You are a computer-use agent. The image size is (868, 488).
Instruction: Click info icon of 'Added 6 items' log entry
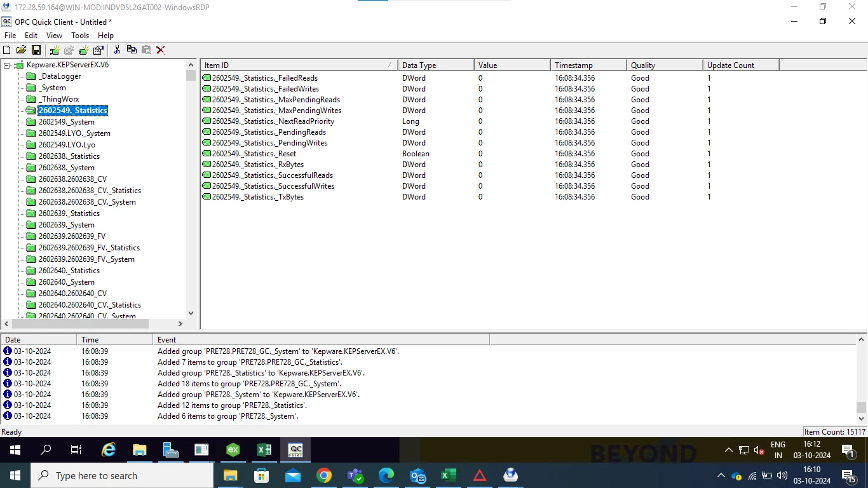click(x=8, y=416)
